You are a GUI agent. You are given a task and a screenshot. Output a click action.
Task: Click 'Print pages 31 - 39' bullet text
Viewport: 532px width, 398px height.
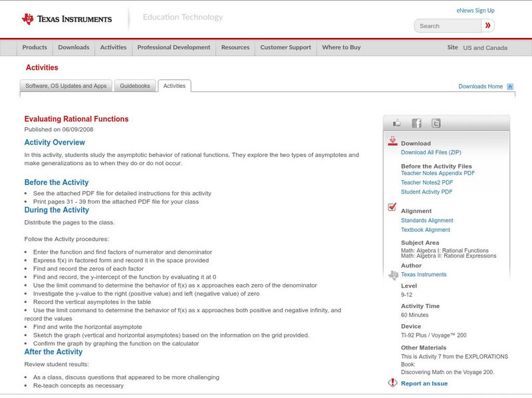pos(116,202)
